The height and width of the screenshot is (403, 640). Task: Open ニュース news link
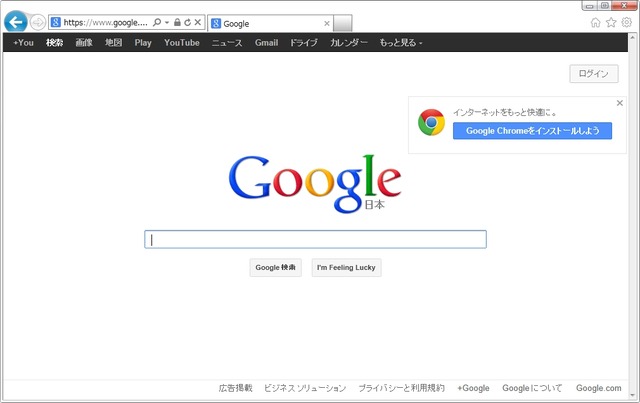(227, 42)
